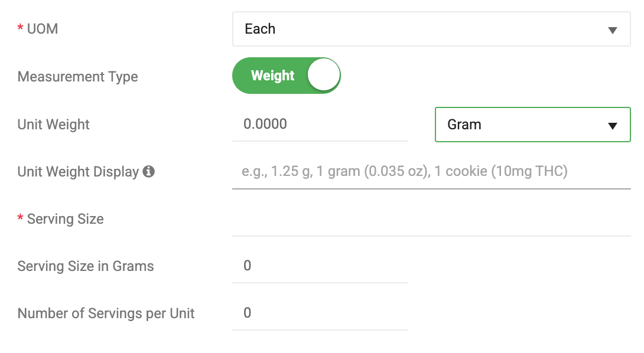The height and width of the screenshot is (353, 644).
Task: Click the Number of Servings per Unit field
Action: (320, 313)
